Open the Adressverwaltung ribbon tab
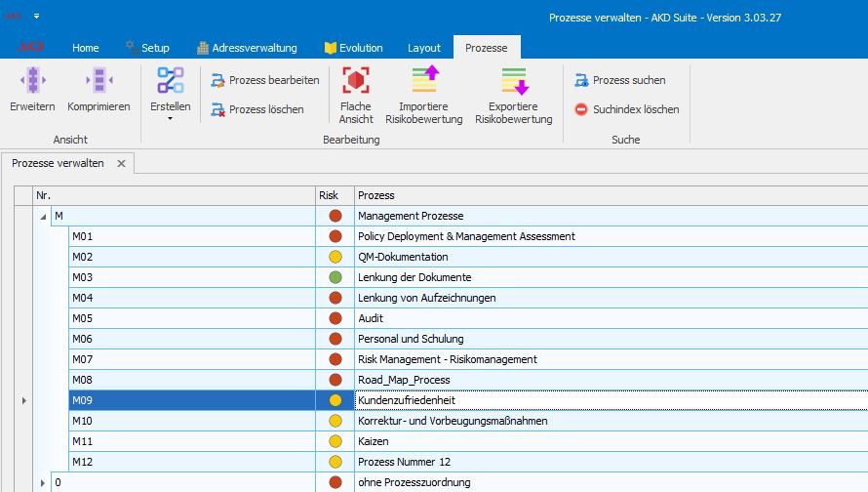This screenshot has height=492, width=868. [x=248, y=48]
